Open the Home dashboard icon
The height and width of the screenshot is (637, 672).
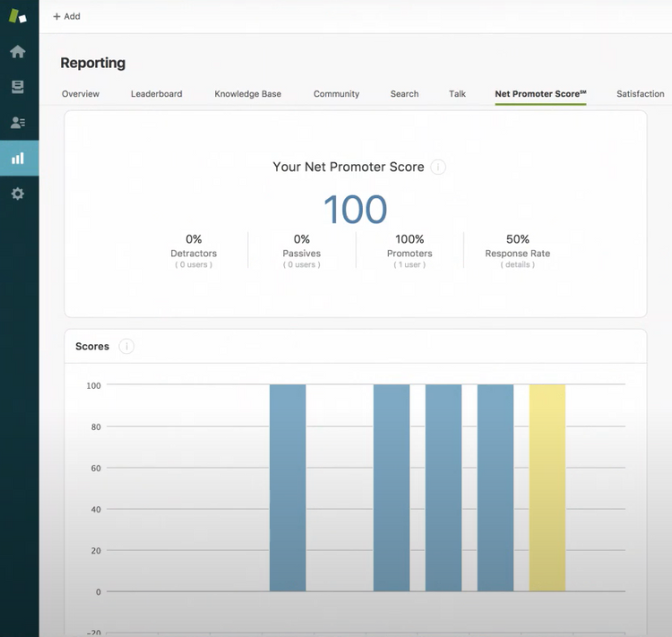point(18,52)
